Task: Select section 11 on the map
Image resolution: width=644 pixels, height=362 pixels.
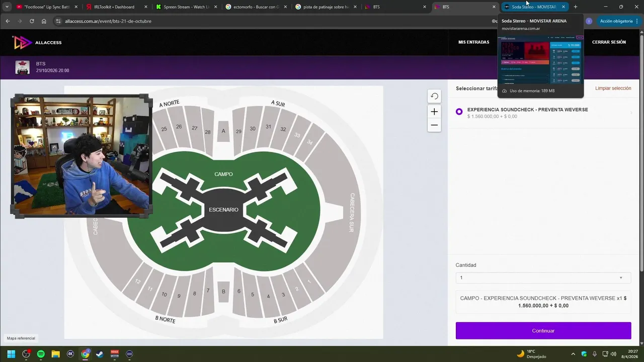Action: 150,289
